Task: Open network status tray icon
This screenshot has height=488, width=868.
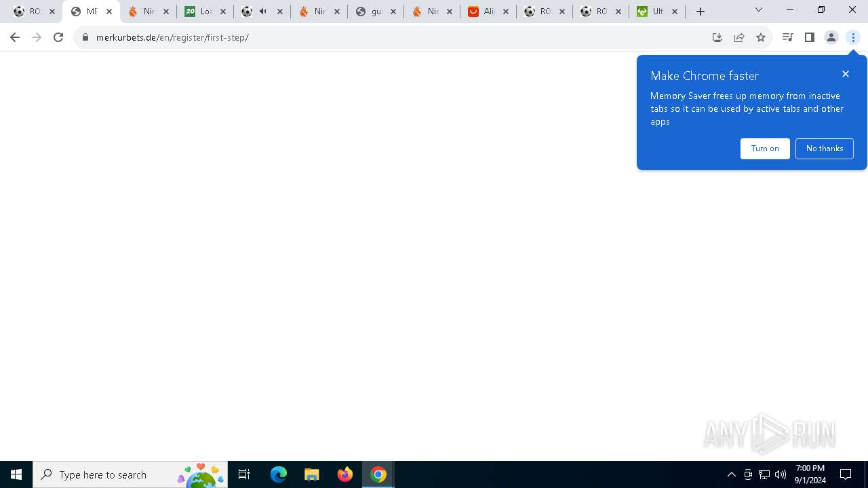Action: [764, 474]
